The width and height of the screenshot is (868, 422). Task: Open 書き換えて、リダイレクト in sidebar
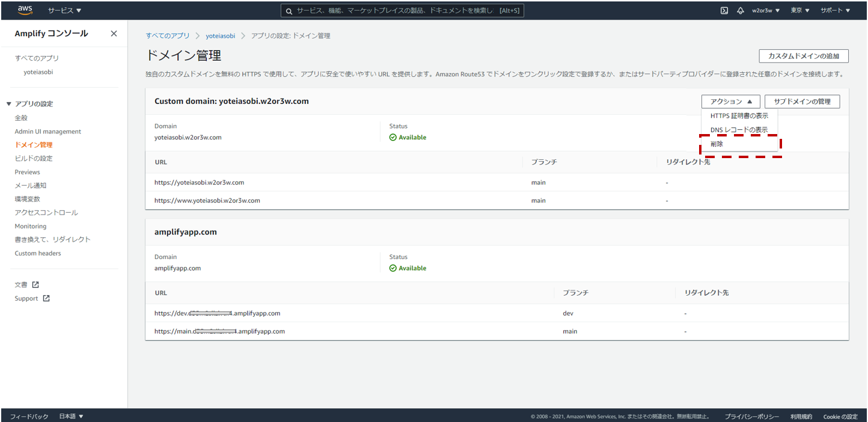pyautogui.click(x=52, y=240)
